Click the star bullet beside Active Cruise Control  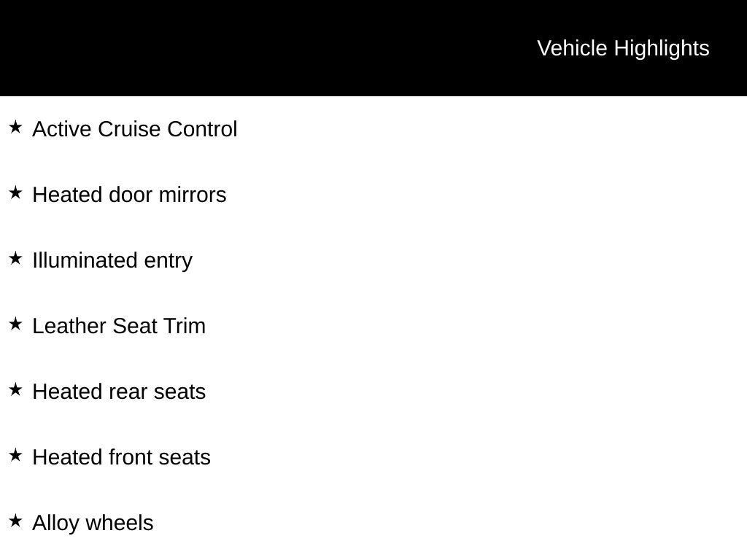coord(15,128)
